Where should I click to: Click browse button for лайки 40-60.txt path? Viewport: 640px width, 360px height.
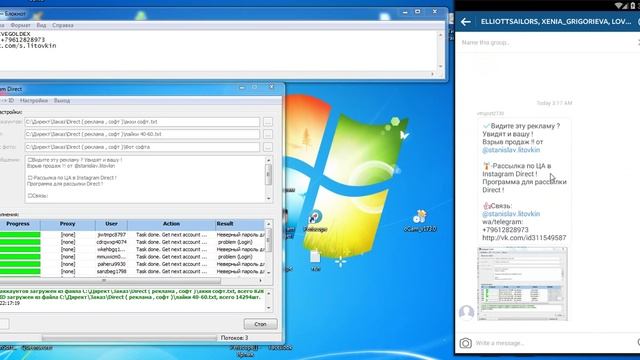[267, 134]
